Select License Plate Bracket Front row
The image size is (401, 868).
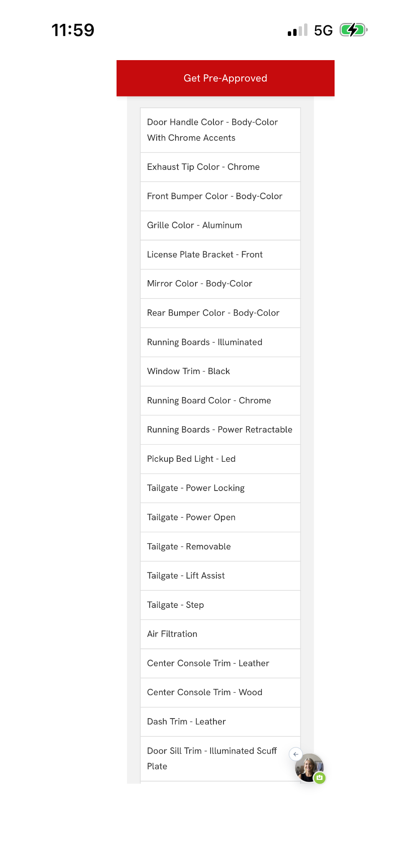pos(220,255)
